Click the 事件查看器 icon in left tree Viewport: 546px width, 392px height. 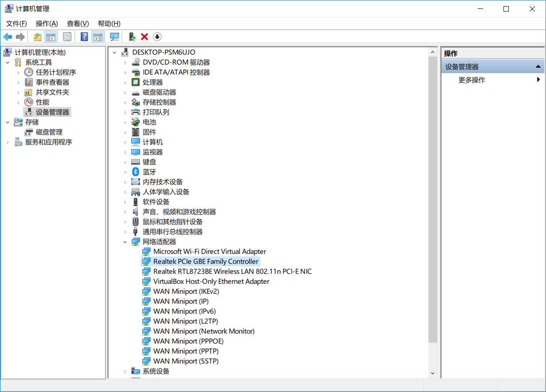click(28, 82)
